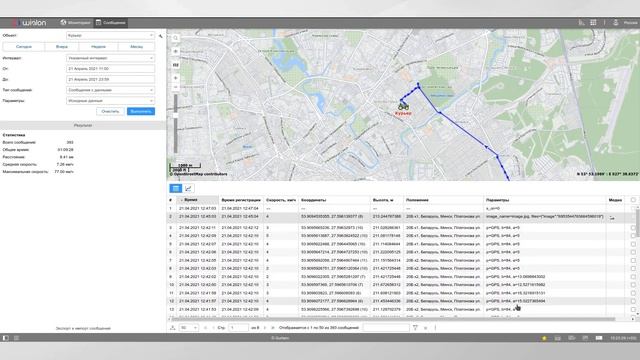Collapse the Результат section header

coord(83,125)
